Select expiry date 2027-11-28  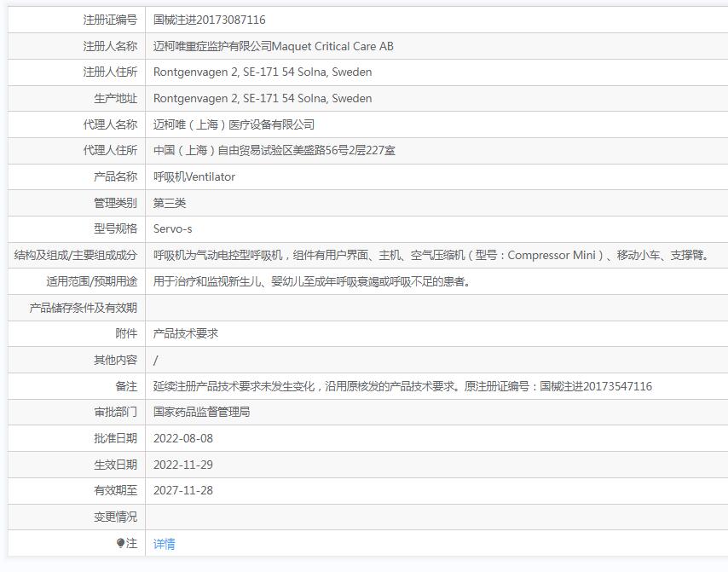(183, 490)
